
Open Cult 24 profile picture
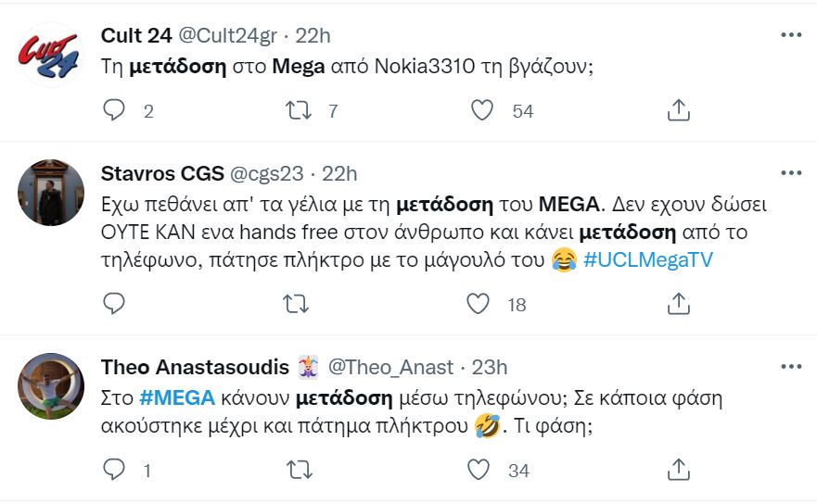tap(51, 56)
